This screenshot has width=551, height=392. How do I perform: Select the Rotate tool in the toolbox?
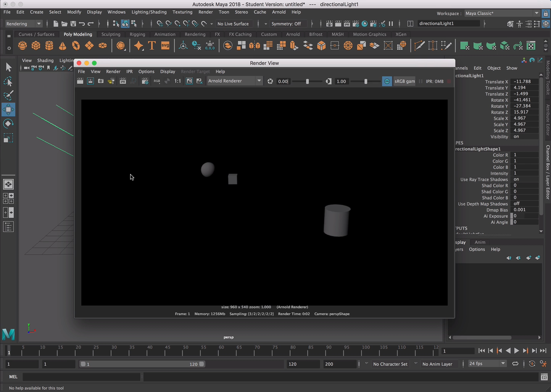click(x=8, y=124)
